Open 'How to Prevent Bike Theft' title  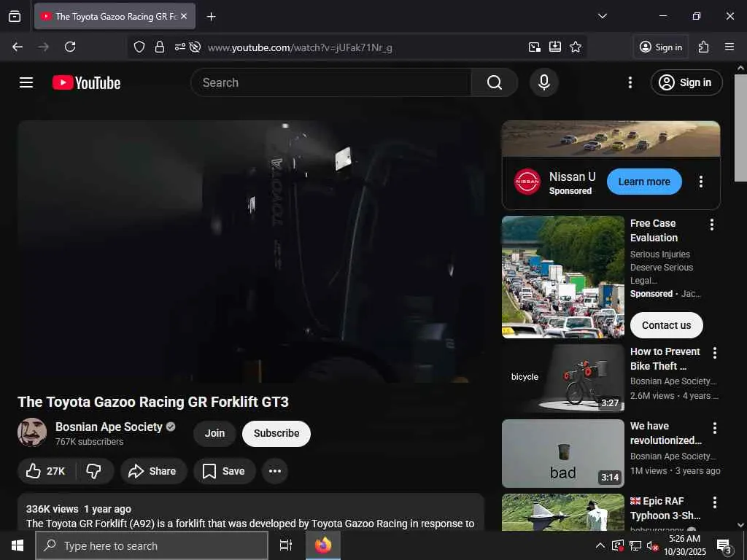click(x=665, y=359)
